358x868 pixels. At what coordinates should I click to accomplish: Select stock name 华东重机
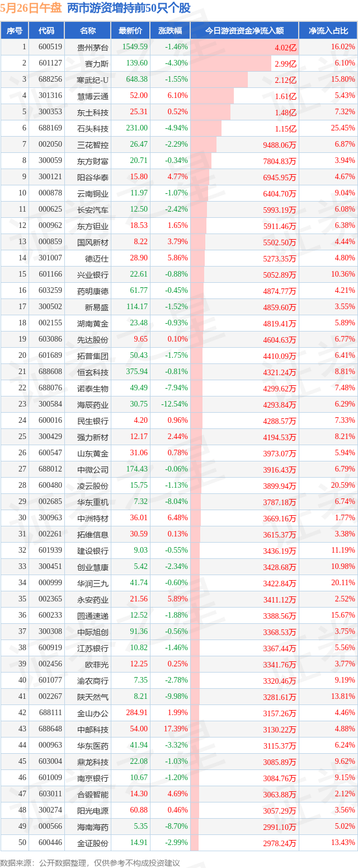[x=93, y=502]
